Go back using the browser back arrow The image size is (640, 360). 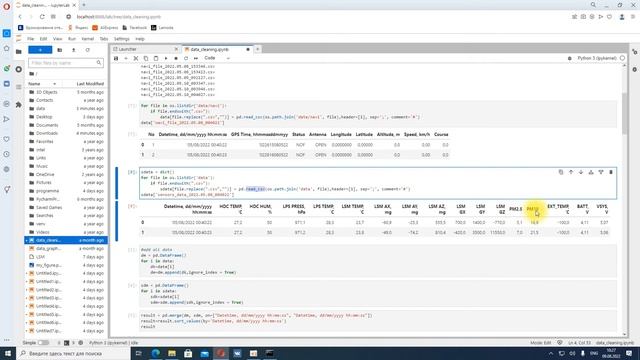click(x=20, y=17)
